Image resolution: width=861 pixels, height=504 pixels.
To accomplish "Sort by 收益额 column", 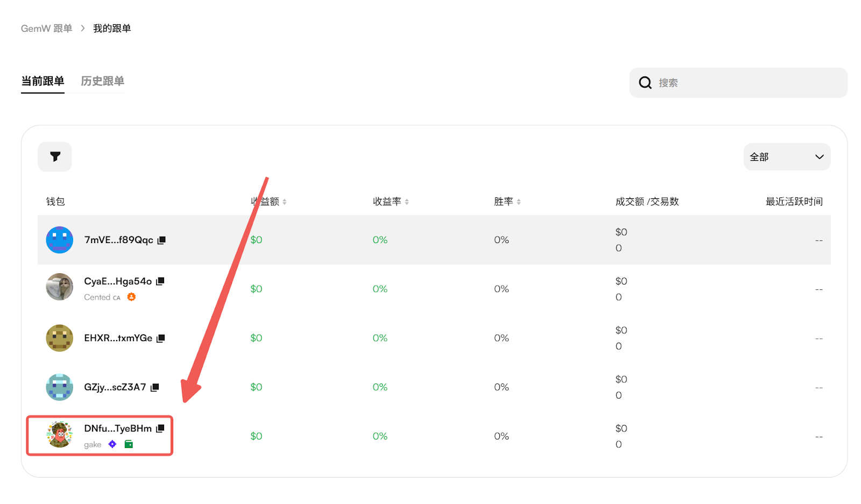I will coord(284,202).
